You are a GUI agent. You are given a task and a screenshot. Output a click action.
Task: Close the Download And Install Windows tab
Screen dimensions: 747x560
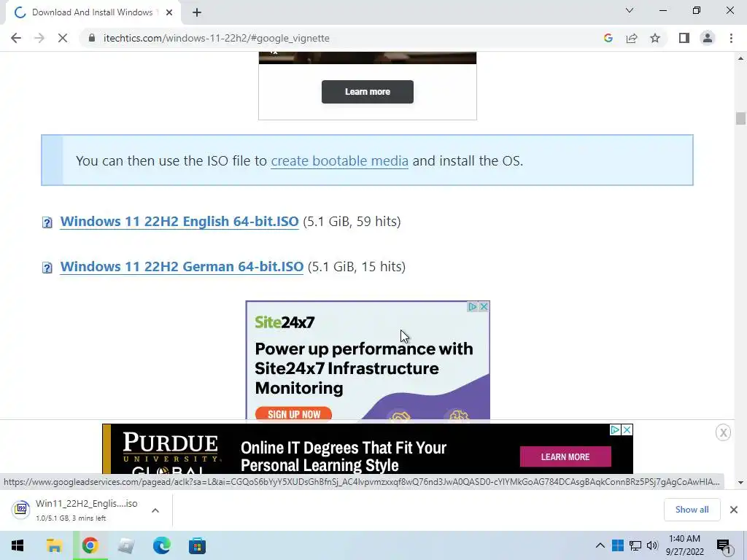(x=169, y=12)
